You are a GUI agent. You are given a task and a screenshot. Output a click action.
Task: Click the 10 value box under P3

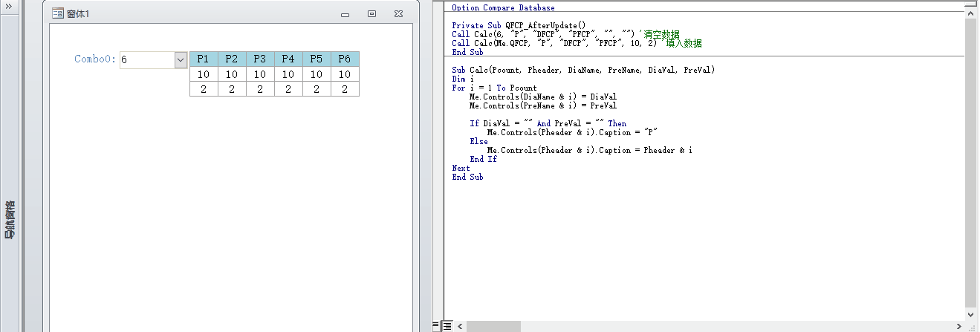pos(260,74)
